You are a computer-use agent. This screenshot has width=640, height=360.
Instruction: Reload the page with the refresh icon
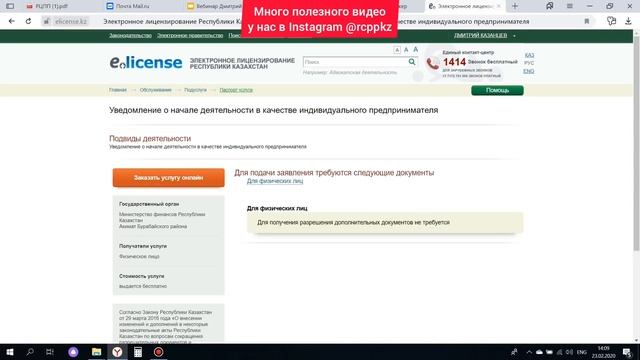[28, 21]
